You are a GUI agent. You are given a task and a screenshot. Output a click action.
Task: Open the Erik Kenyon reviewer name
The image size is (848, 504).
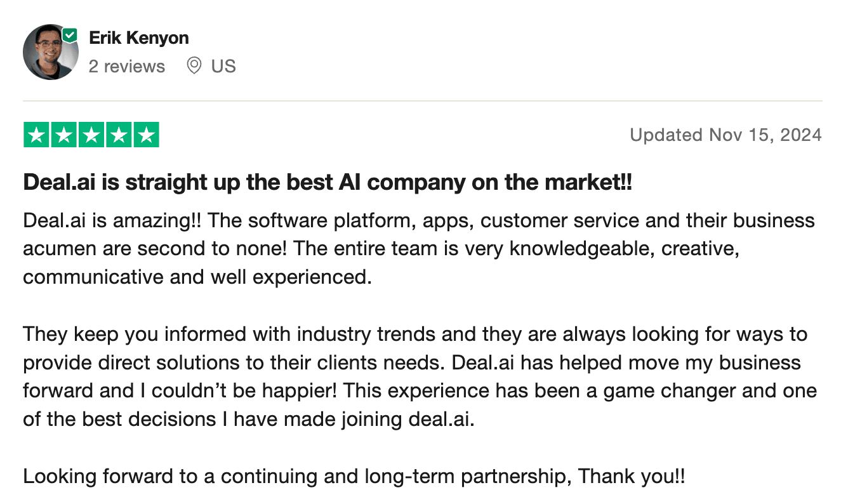tap(139, 38)
